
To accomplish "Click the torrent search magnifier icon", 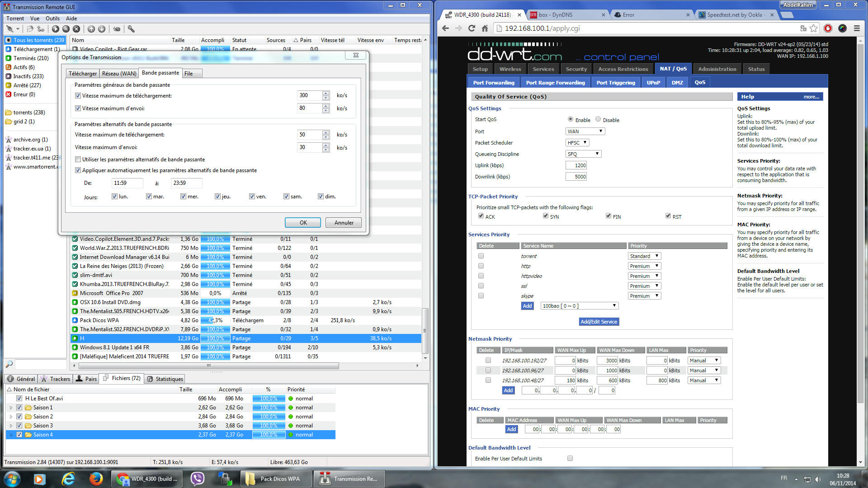I will (x=9, y=364).
